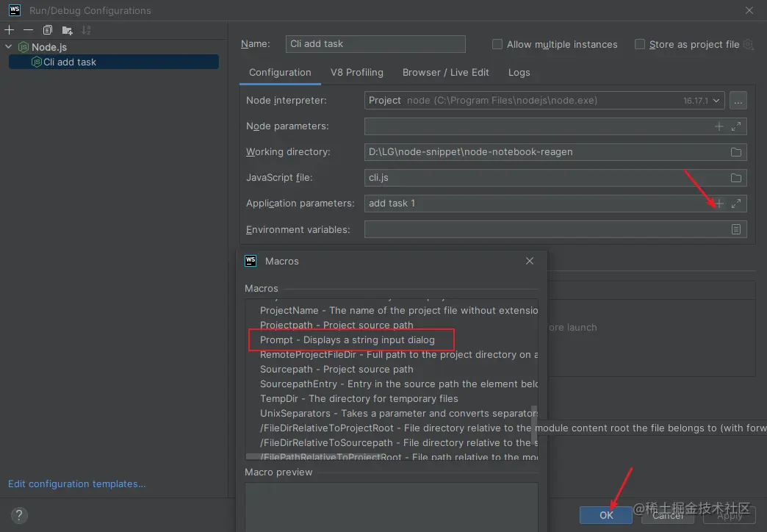Add a new run configuration
The width and height of the screenshot is (767, 532).
coord(10,30)
